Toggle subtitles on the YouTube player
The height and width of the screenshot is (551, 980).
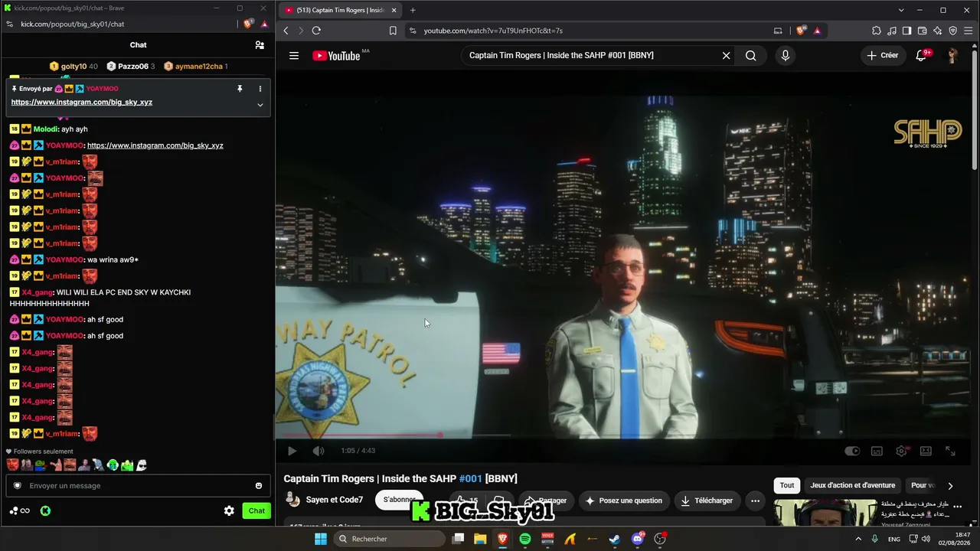tap(877, 451)
